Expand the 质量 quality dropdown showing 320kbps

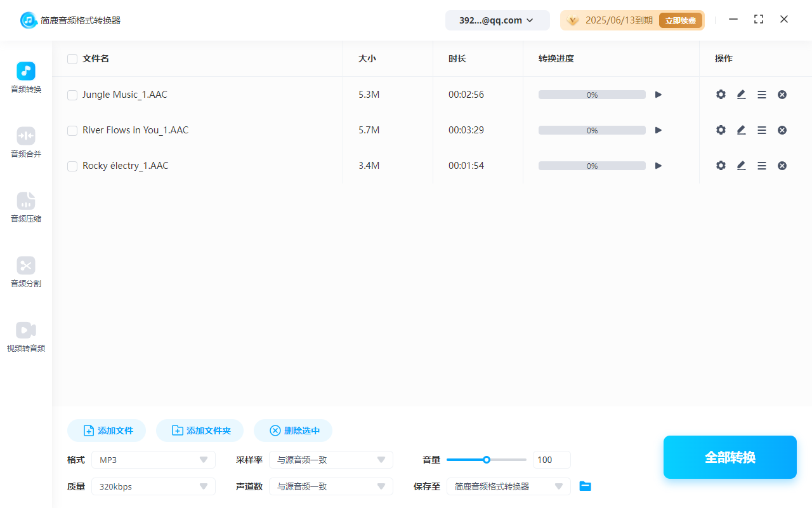tap(153, 486)
